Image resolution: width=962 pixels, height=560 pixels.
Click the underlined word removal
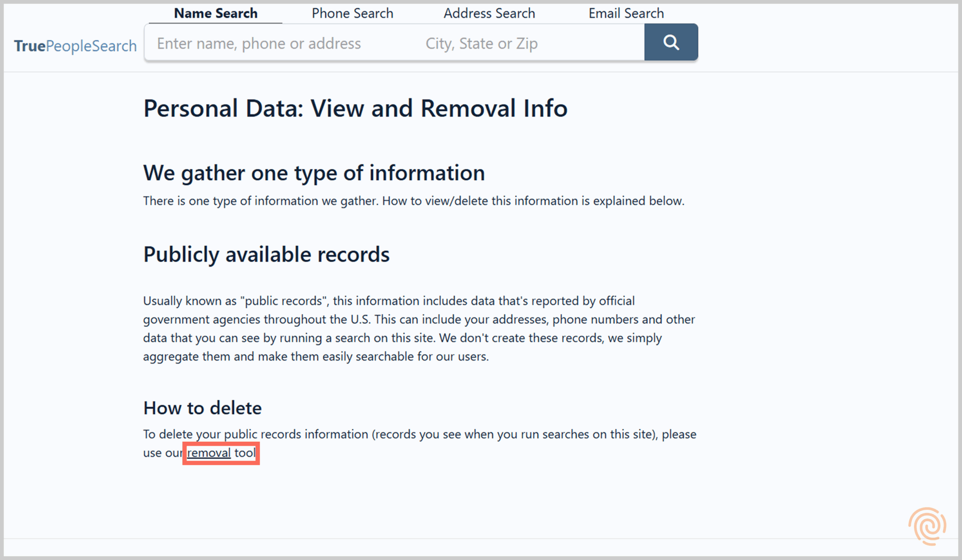[209, 453]
